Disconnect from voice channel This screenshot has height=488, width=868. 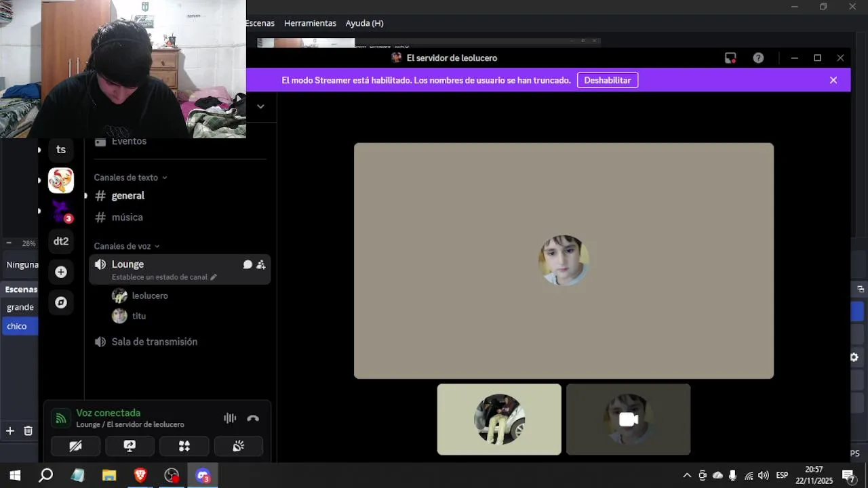pyautogui.click(x=253, y=418)
